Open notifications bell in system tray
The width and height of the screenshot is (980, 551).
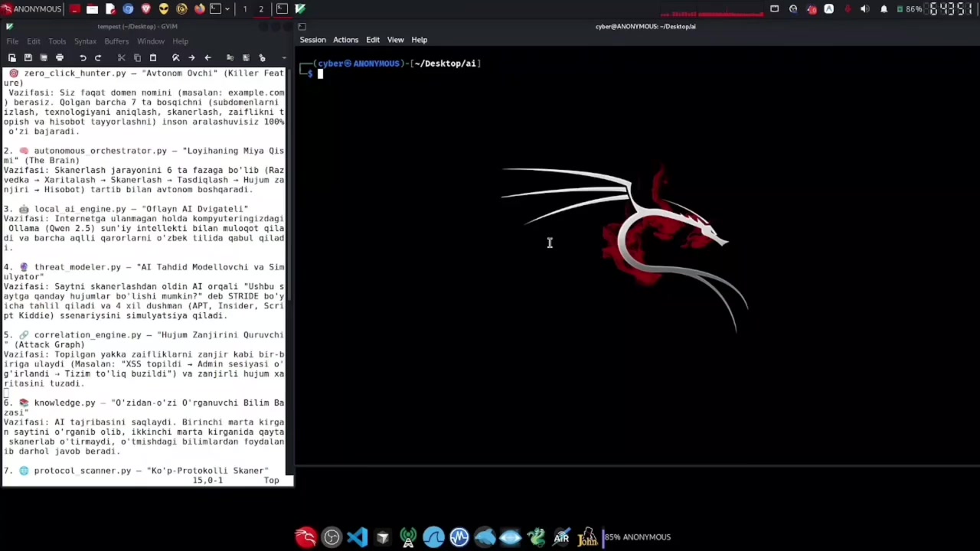[x=884, y=9]
